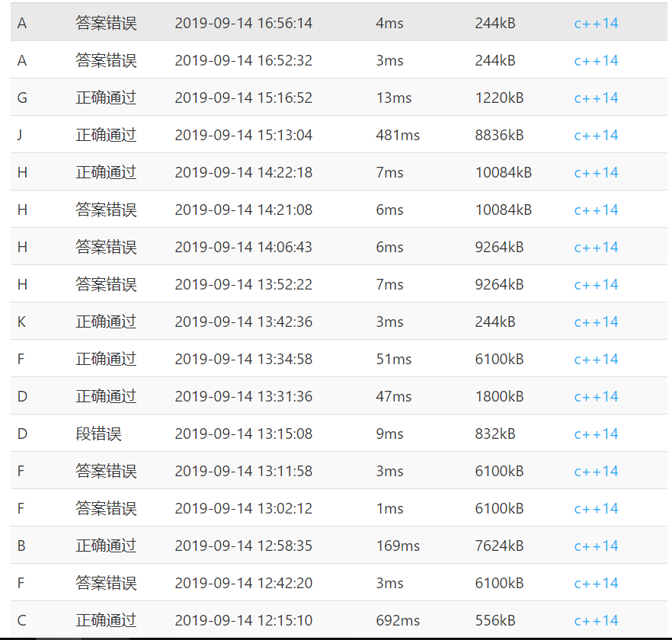Screen dimensions: 672x640
Task: Click c++14 link for 1220kB submission
Action: (x=596, y=98)
